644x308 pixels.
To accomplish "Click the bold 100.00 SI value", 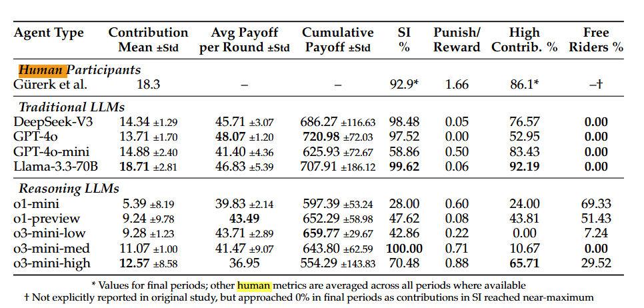I will coord(405,247).
